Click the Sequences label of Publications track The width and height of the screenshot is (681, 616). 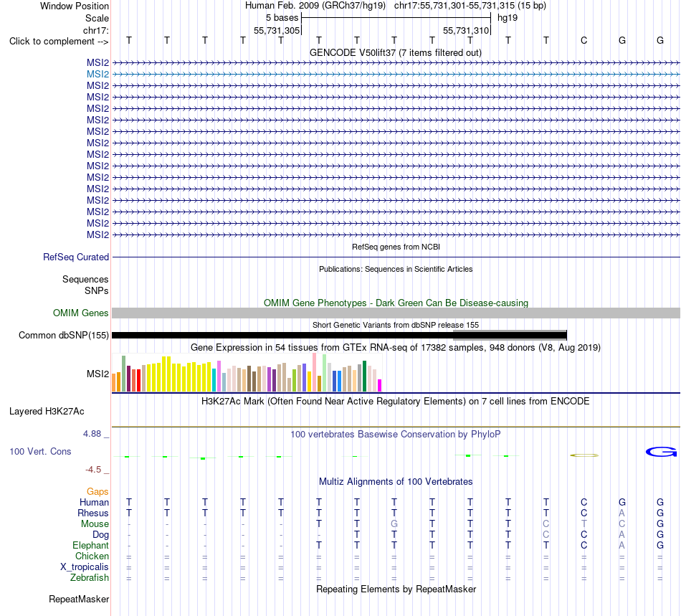85,280
